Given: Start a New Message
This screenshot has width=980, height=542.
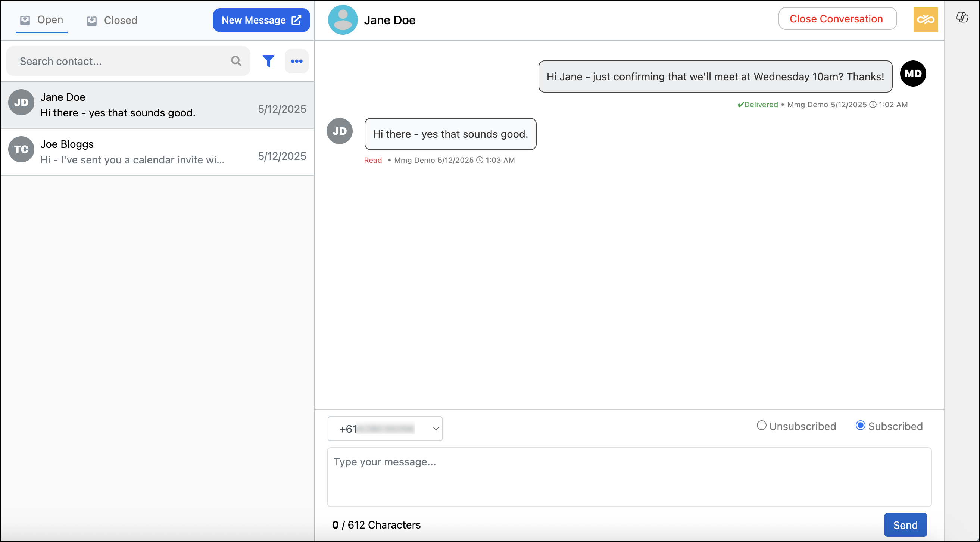Looking at the screenshot, I should click(x=261, y=20).
